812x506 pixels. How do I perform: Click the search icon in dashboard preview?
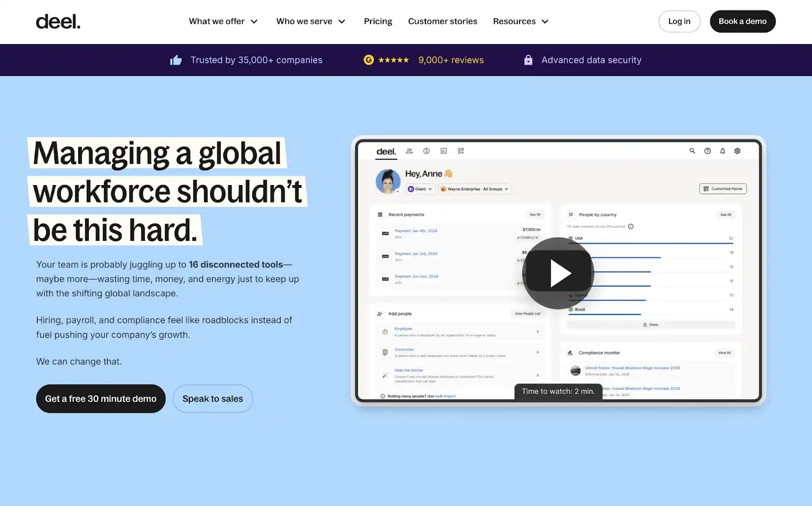coord(692,151)
